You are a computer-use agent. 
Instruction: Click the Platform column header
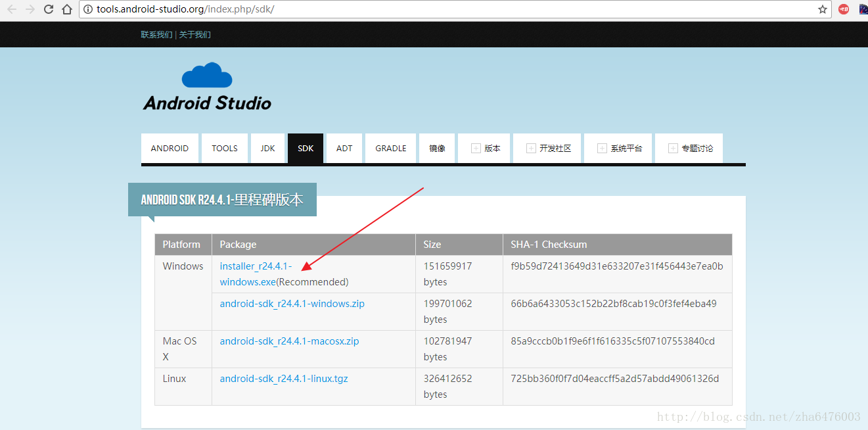click(x=182, y=245)
